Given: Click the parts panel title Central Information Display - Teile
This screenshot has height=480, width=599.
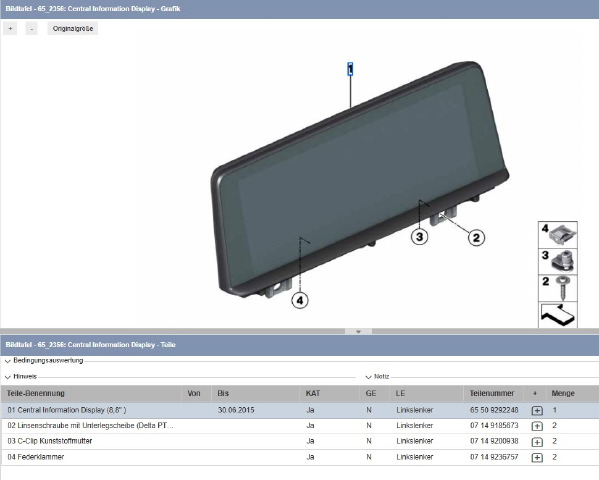Looking at the screenshot, I should [91, 345].
